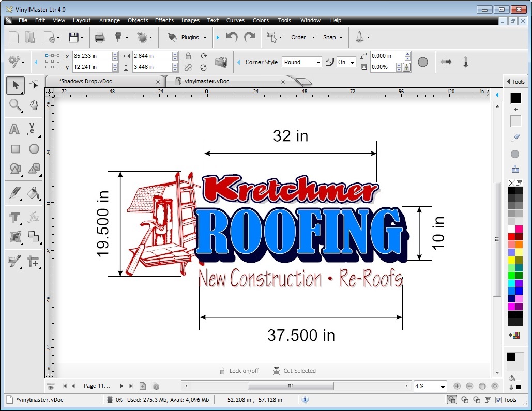The image size is (532, 411).
Task: Toggle Lock on/off at canvas bottom
Action: [239, 371]
